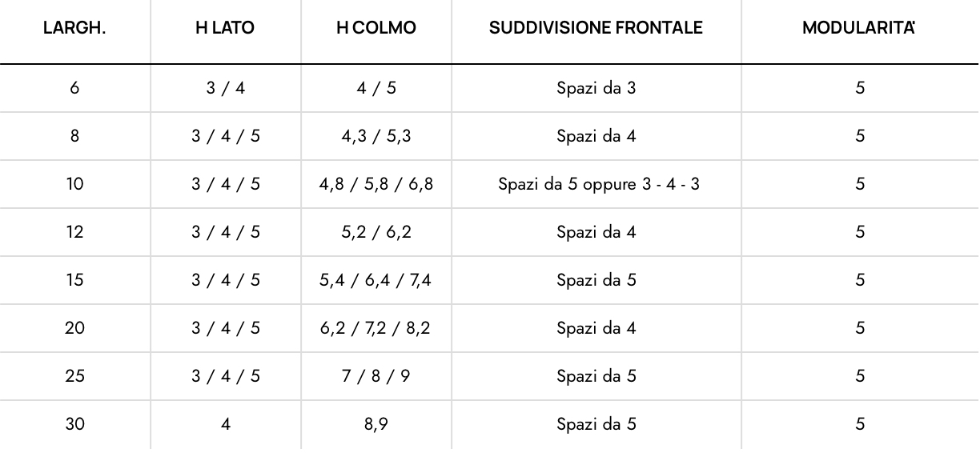Click the MODULARITA' column header
The image size is (980, 453).
(859, 29)
